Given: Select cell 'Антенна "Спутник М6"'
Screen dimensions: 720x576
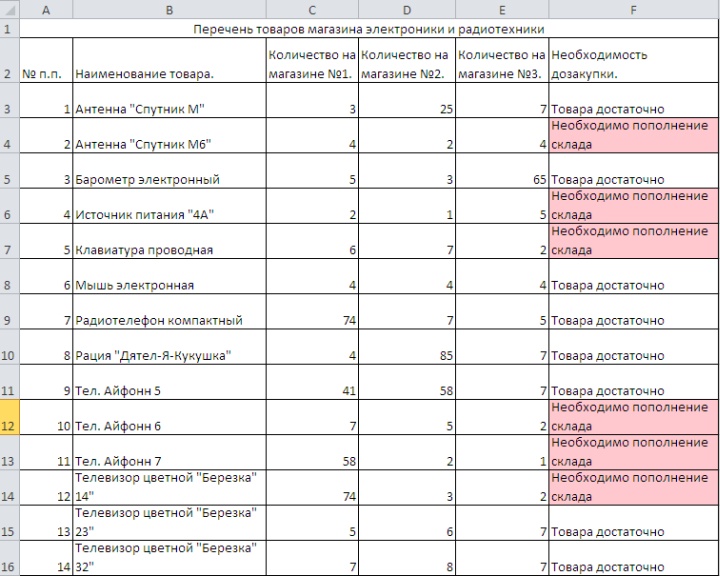Looking at the screenshot, I should tap(169, 136).
